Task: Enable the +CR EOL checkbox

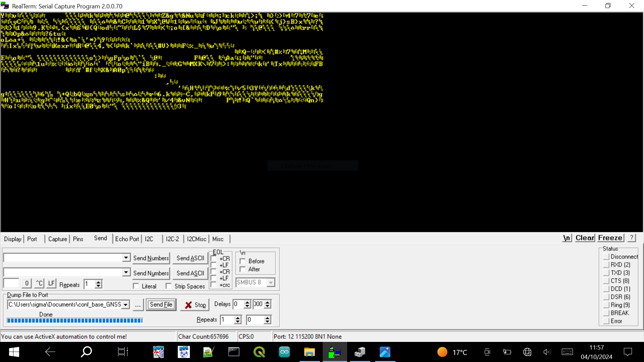Action: tap(214, 258)
